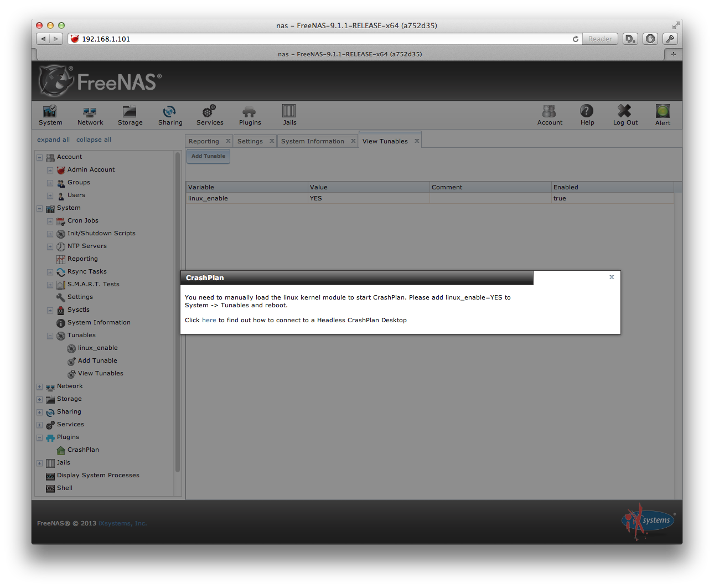
Task: Click the Log Out icon
Action: pos(625,115)
